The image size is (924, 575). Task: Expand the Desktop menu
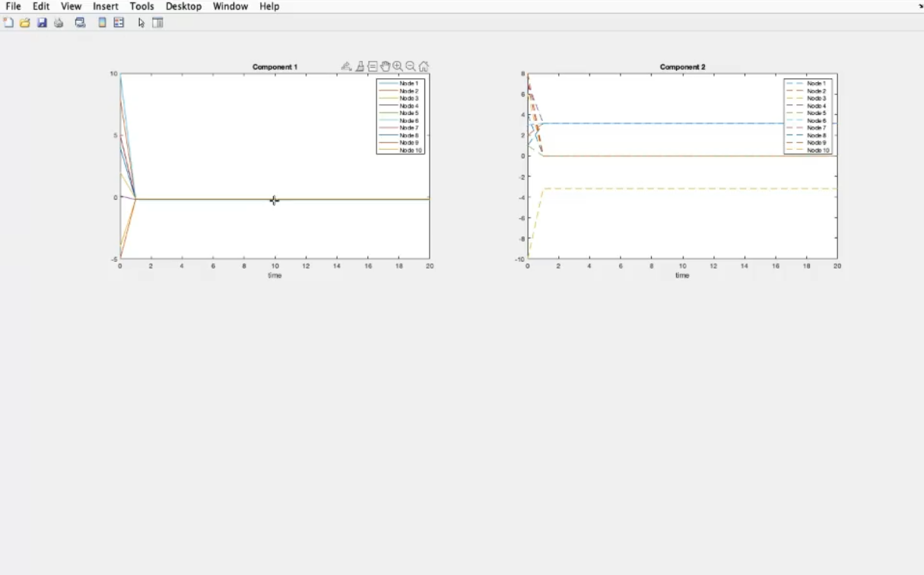pos(183,6)
